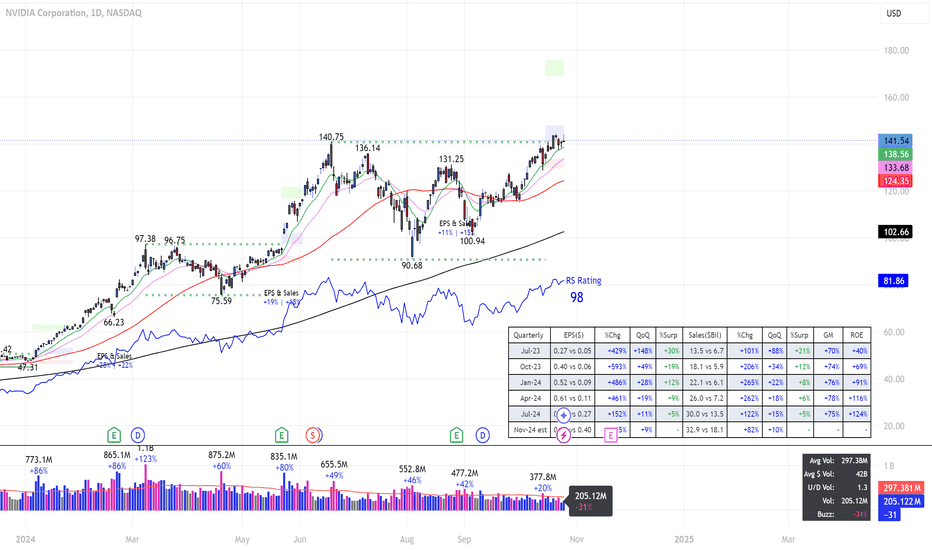Click the 66.23 price annotation
Image resolution: width=932 pixels, height=550 pixels.
coord(114,322)
